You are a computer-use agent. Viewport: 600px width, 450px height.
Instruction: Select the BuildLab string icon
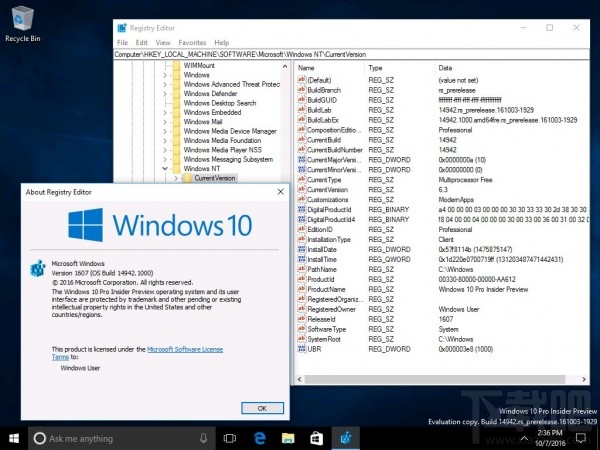(302, 110)
